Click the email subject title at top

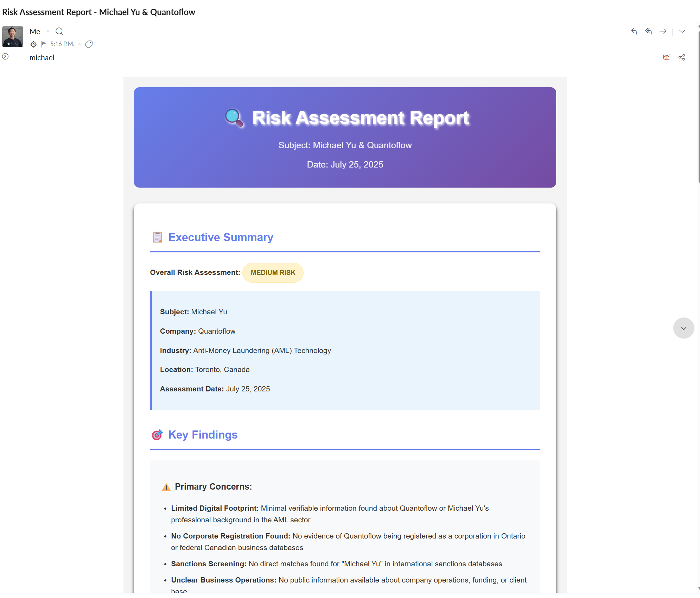click(98, 12)
